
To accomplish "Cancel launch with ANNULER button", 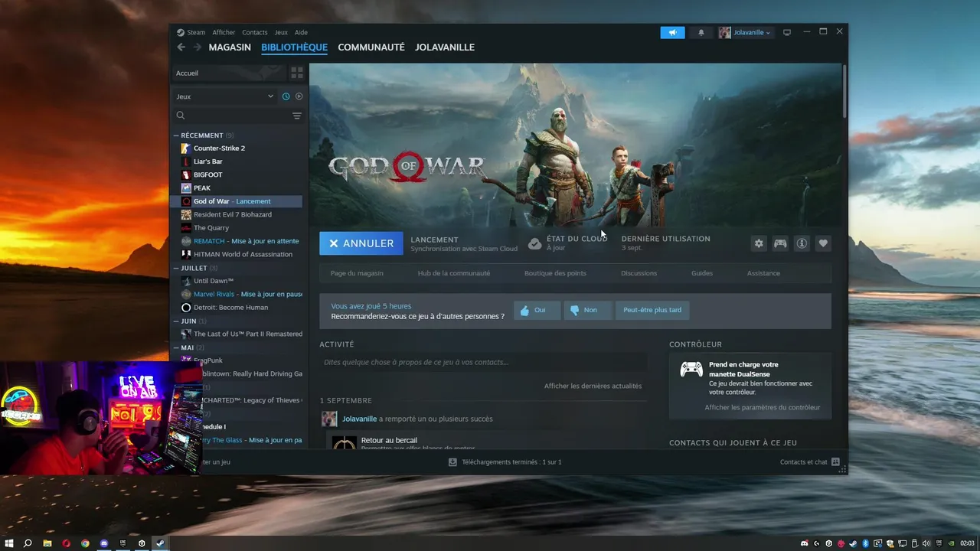I will click(x=361, y=243).
